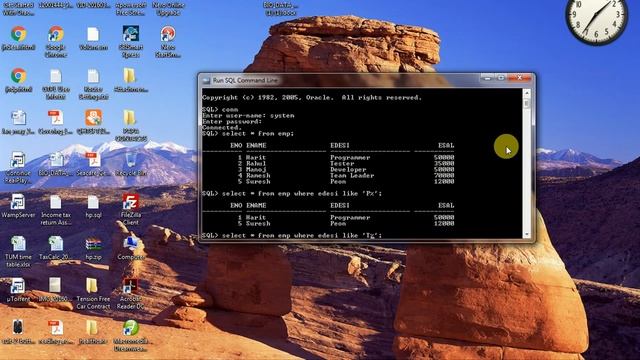The image size is (640, 360).
Task: Click the 'Enter user-name: system' line
Action: coord(248,116)
